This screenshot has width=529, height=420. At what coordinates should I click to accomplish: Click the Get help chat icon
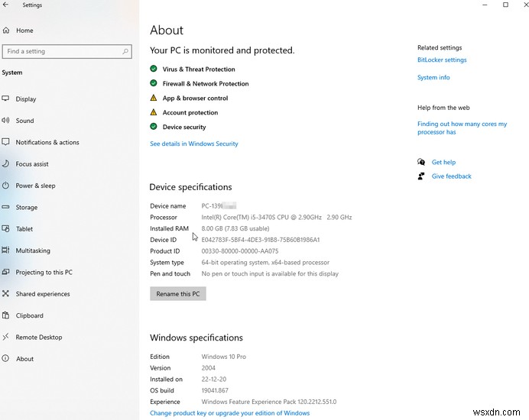tap(421, 162)
